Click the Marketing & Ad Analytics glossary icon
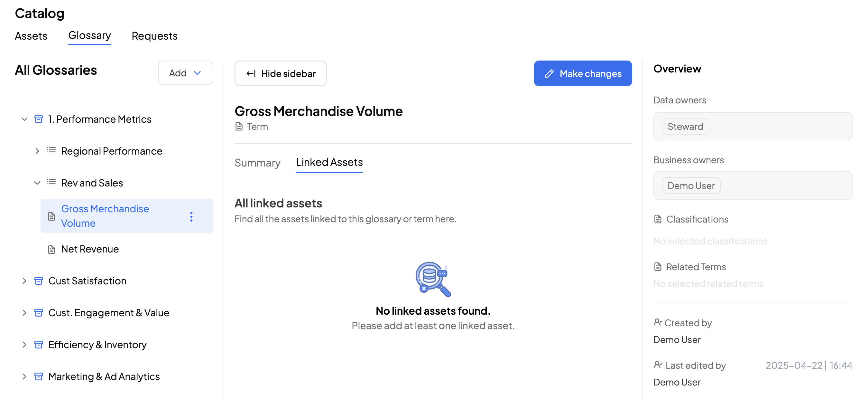The height and width of the screenshot is (400, 868). (39, 376)
